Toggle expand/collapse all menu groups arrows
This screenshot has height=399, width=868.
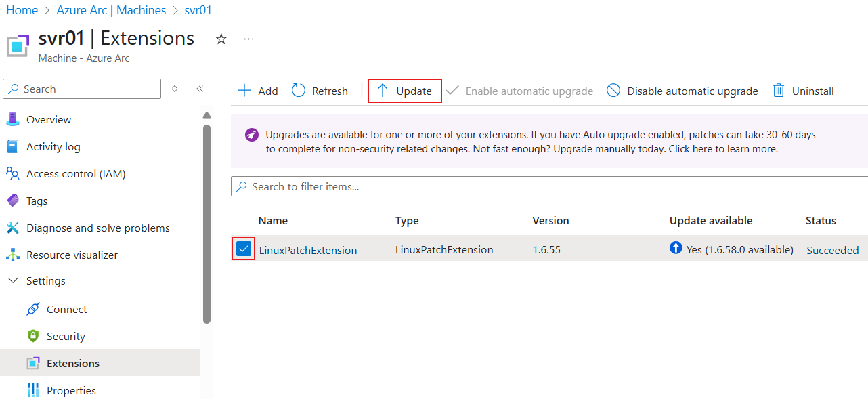175,89
